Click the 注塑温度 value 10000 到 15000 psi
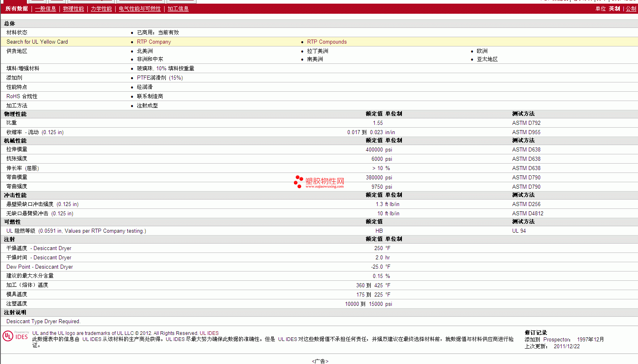Image resolution: width=638 pixels, height=364 pixels. (369, 304)
